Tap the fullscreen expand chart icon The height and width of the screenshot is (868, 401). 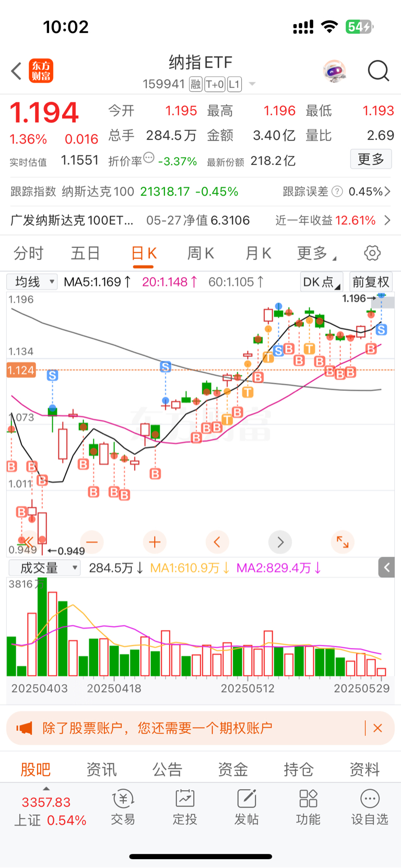coord(343,542)
